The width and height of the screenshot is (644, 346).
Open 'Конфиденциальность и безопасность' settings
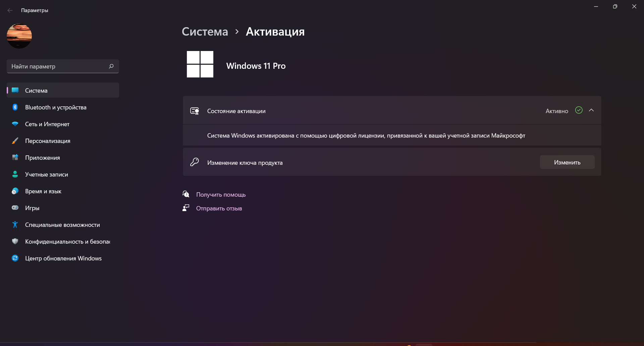click(63, 242)
